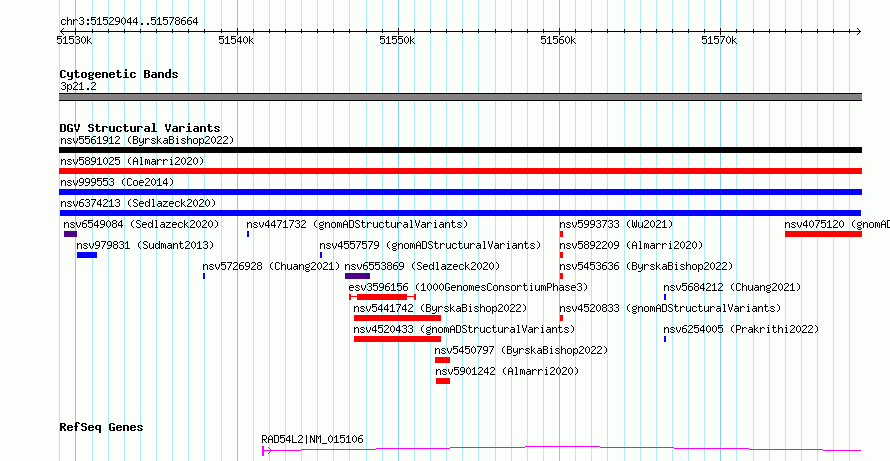Select the black nsv5561912 variant bar

pos(460,150)
